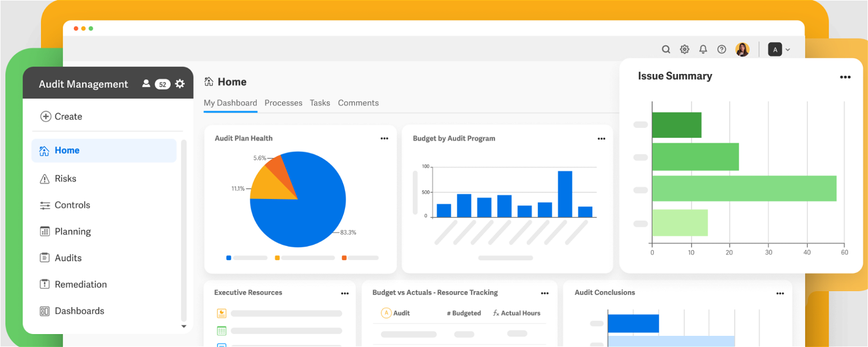
Task: Click the notifications bell icon
Action: (x=703, y=49)
